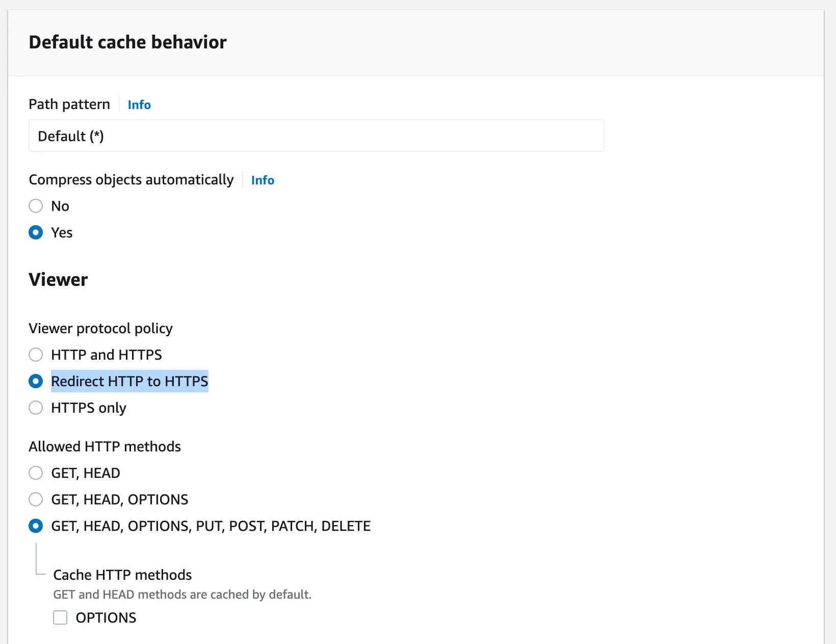Click the Default cache behavior heading
Image resolution: width=836 pixels, height=644 pixels.
(127, 42)
